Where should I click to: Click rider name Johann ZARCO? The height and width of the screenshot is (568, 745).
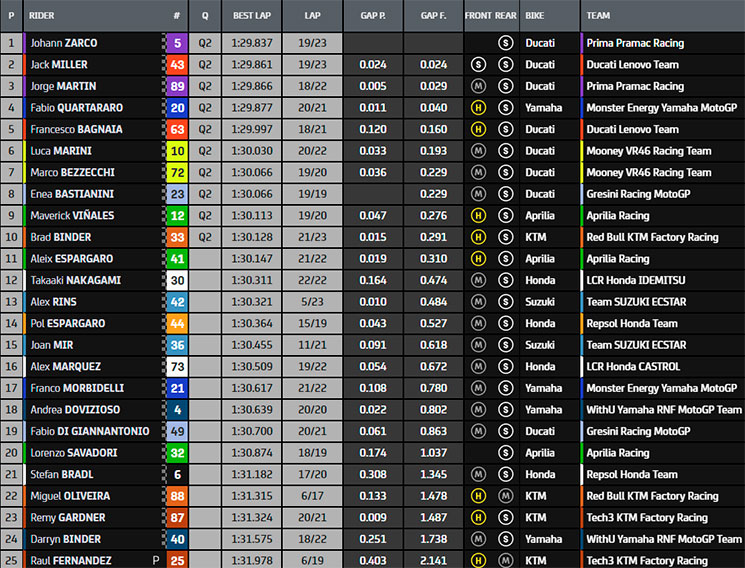[x=64, y=43]
